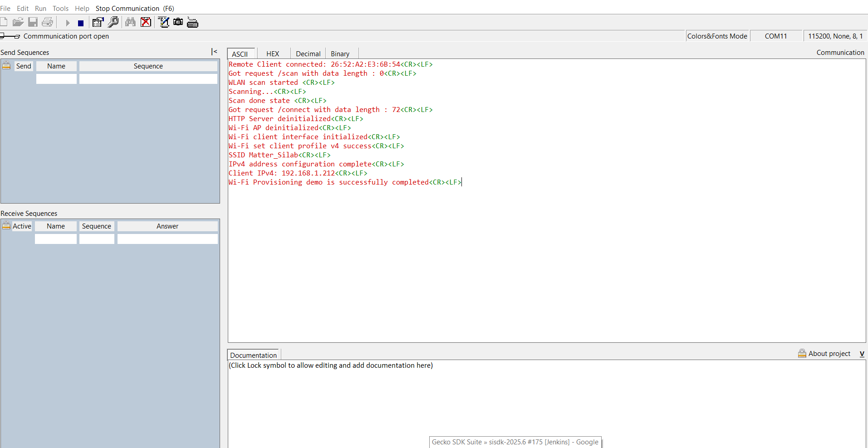The image size is (868, 448).
Task: Open Project Settings from the toolbar
Action: click(x=98, y=22)
